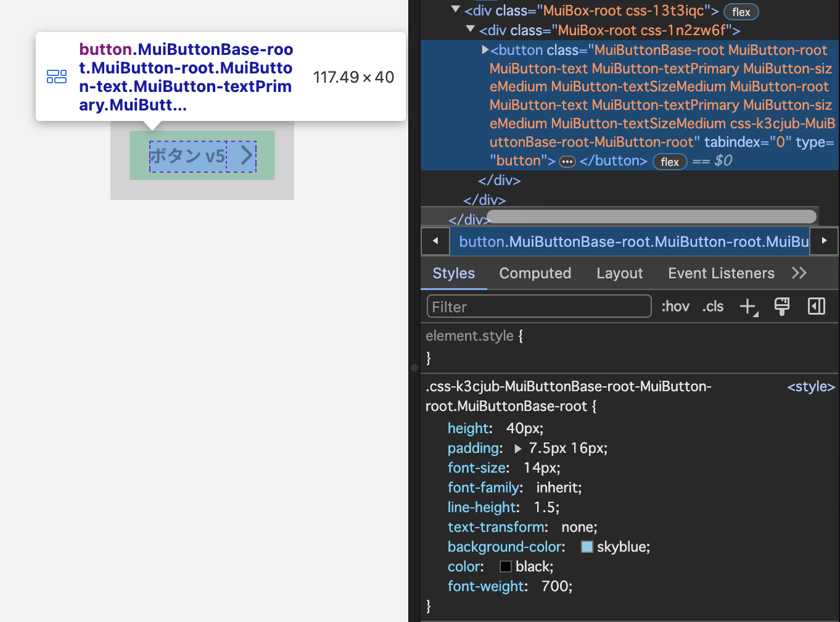
Task: Click the sidebar pane toggle icon
Action: click(817, 306)
